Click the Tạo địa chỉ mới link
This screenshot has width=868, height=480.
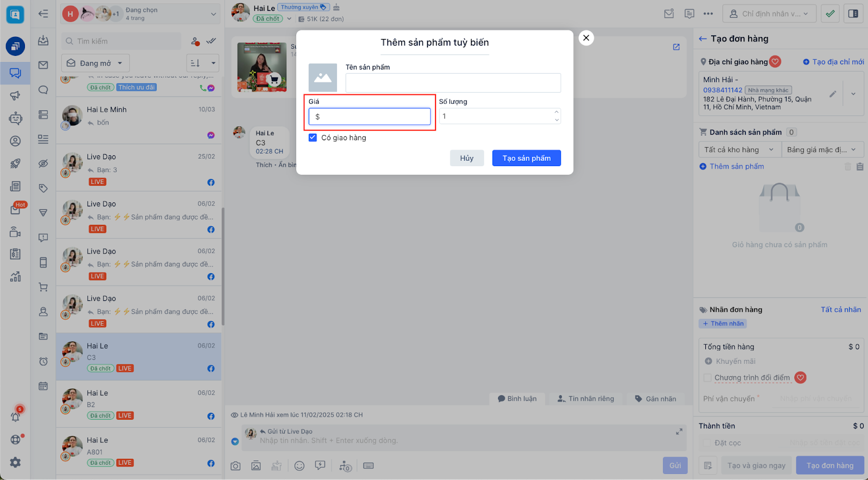tap(834, 62)
